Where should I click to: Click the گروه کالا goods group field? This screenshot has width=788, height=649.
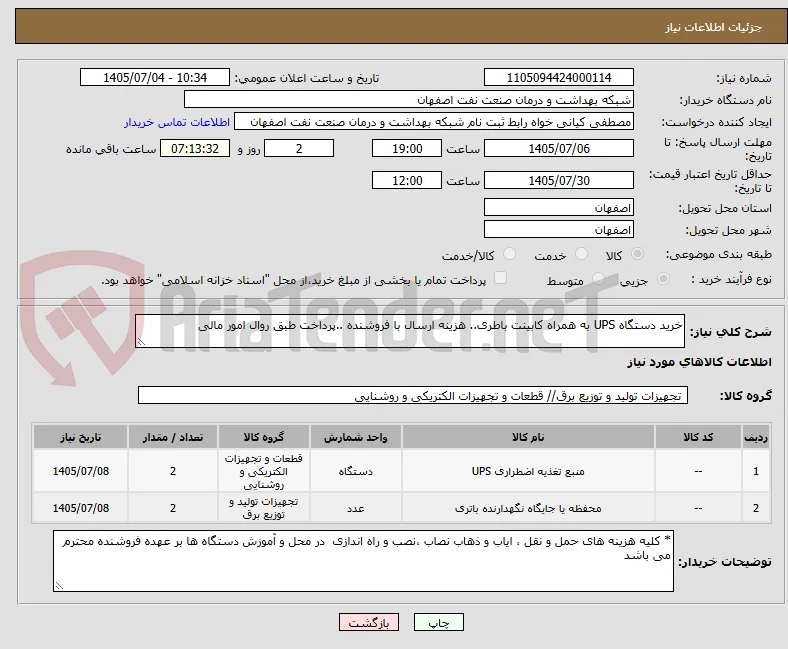(413, 395)
